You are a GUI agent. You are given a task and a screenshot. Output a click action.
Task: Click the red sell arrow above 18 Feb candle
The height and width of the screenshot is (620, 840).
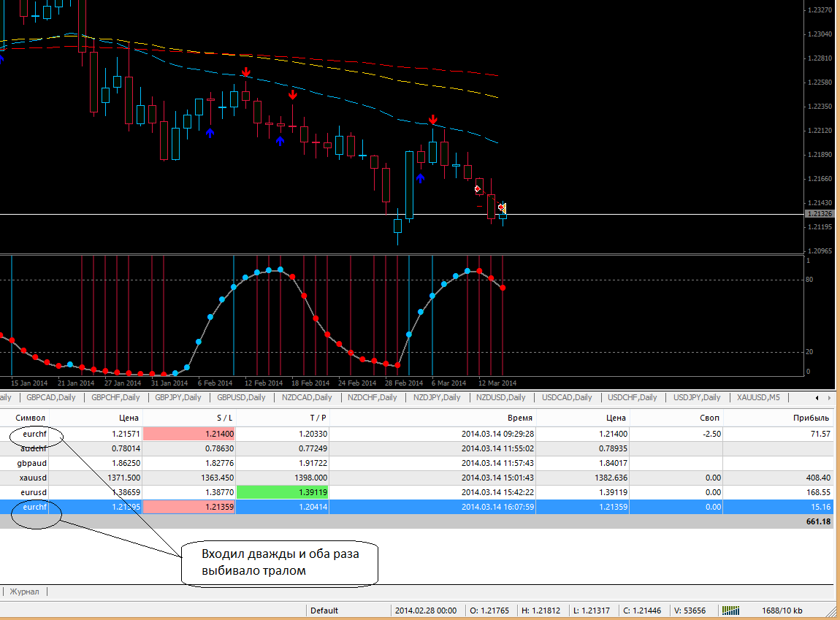(292, 96)
